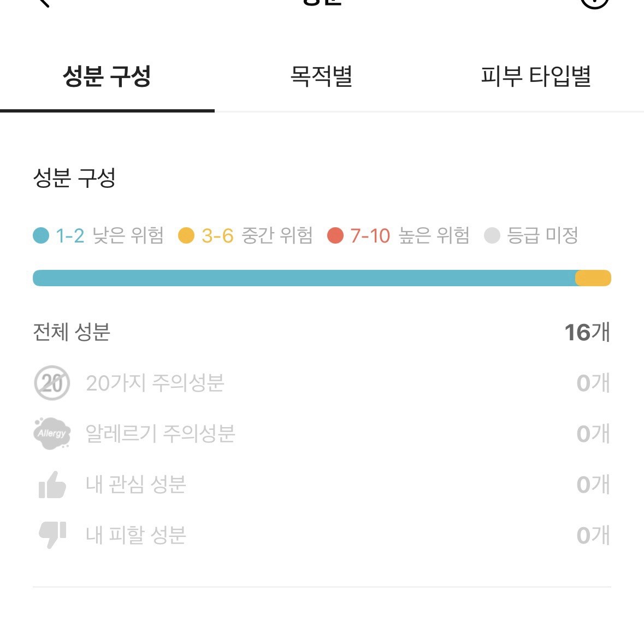Switch to the 목적별 tab
Viewport: 644px width, 644px height.
coord(321,76)
